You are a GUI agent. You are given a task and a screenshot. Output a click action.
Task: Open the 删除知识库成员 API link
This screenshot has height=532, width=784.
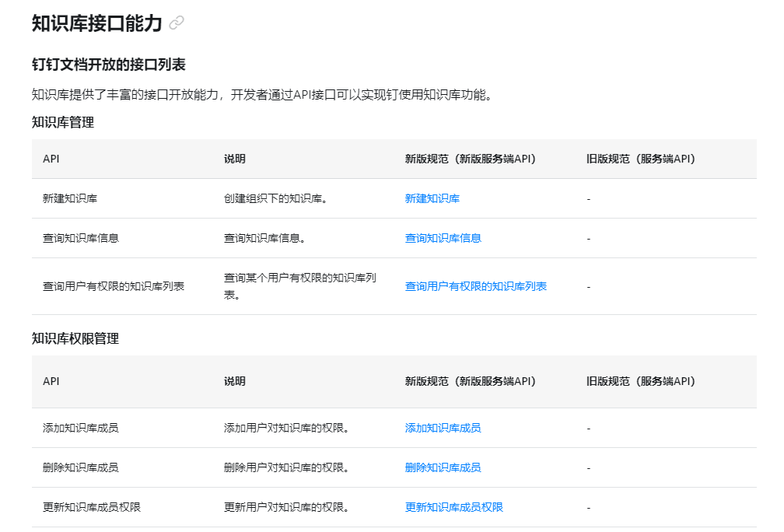[443, 467]
